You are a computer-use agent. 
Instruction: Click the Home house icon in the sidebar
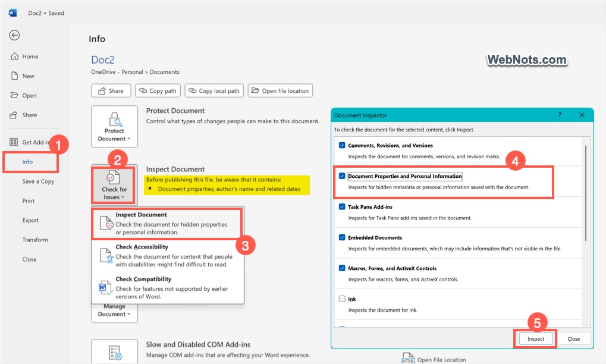point(14,57)
